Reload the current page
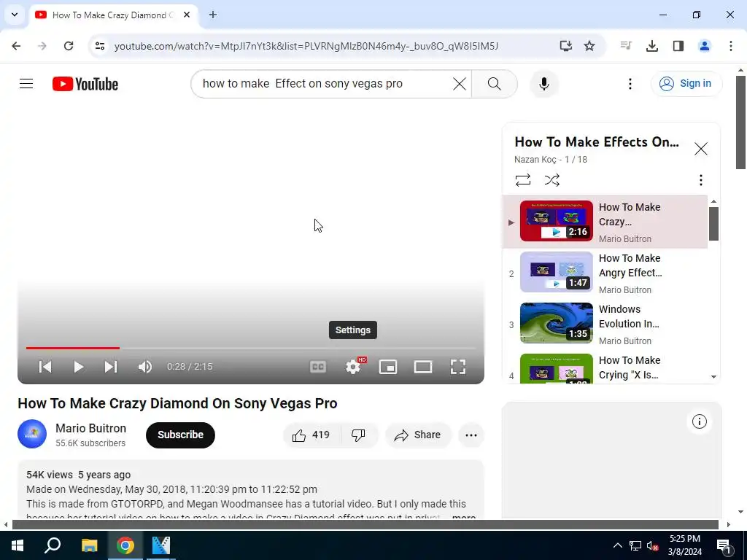The width and height of the screenshot is (747, 560). [x=69, y=46]
